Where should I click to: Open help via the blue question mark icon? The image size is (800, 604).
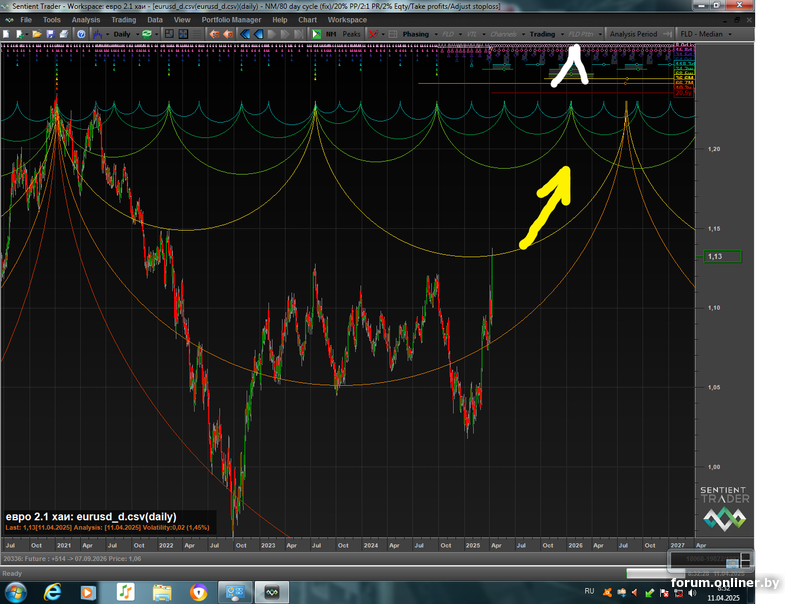tap(81, 34)
